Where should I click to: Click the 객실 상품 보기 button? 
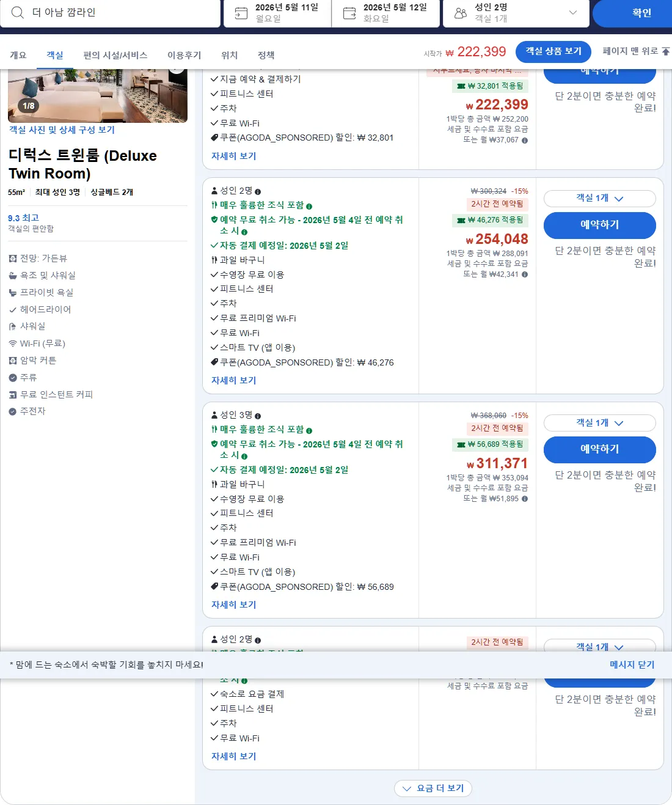[x=553, y=51]
